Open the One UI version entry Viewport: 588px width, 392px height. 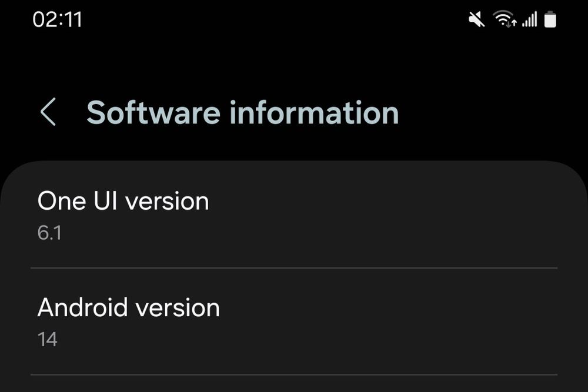294,215
